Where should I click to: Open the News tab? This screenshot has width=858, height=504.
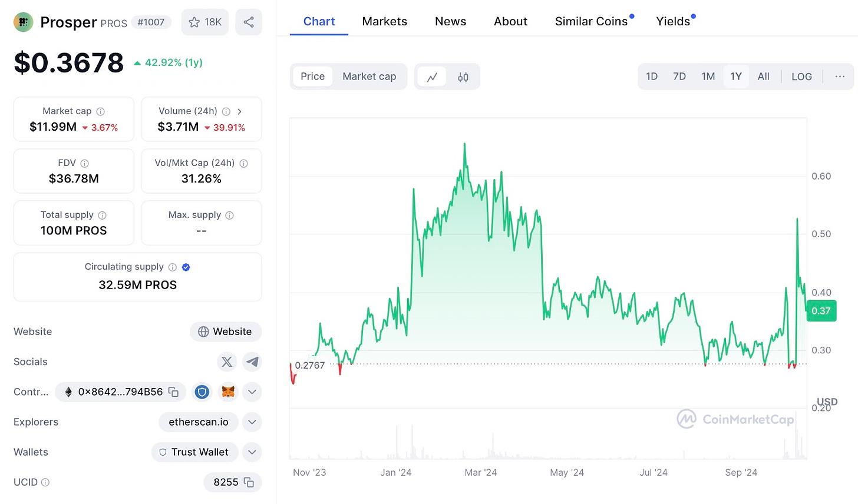pyautogui.click(x=451, y=21)
